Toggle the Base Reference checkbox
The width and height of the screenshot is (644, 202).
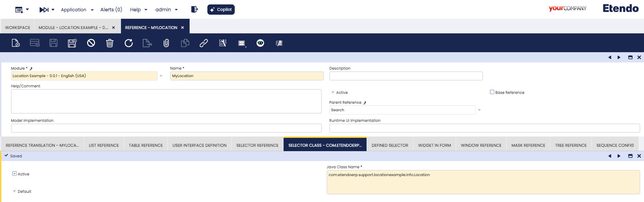pos(492,92)
